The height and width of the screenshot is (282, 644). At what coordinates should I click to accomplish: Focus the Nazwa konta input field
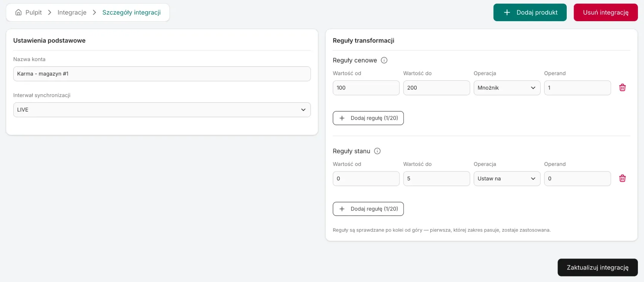pyautogui.click(x=162, y=74)
